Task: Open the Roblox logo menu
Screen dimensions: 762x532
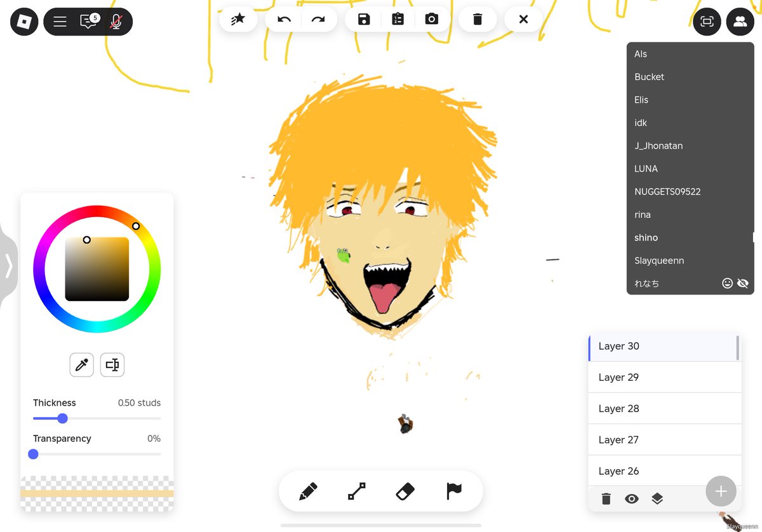Action: [24, 22]
